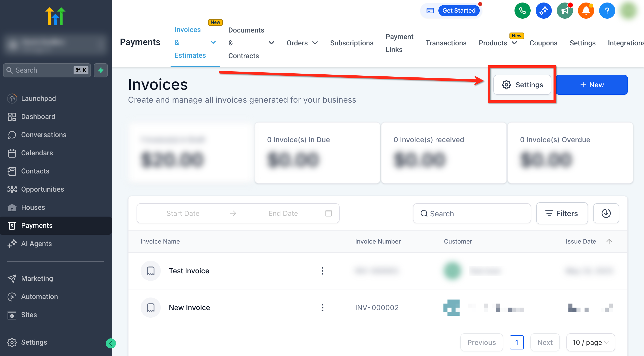Open the Automation sidebar icon
This screenshot has height=356, width=644.
coord(12,296)
